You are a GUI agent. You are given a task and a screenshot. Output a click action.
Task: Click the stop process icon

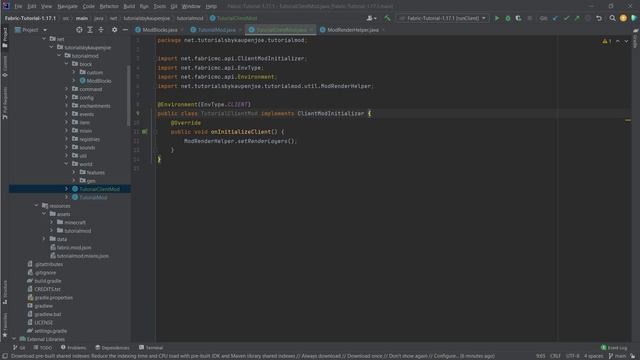pos(530,18)
